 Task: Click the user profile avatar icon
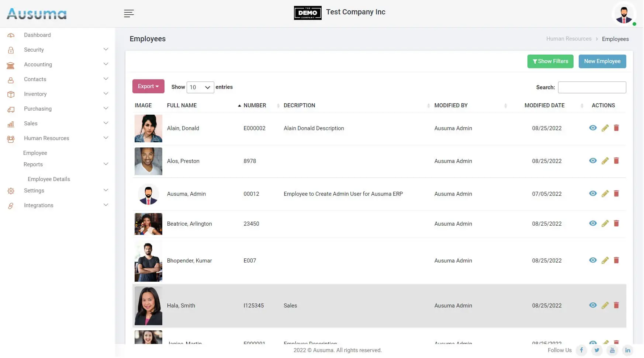click(x=624, y=14)
